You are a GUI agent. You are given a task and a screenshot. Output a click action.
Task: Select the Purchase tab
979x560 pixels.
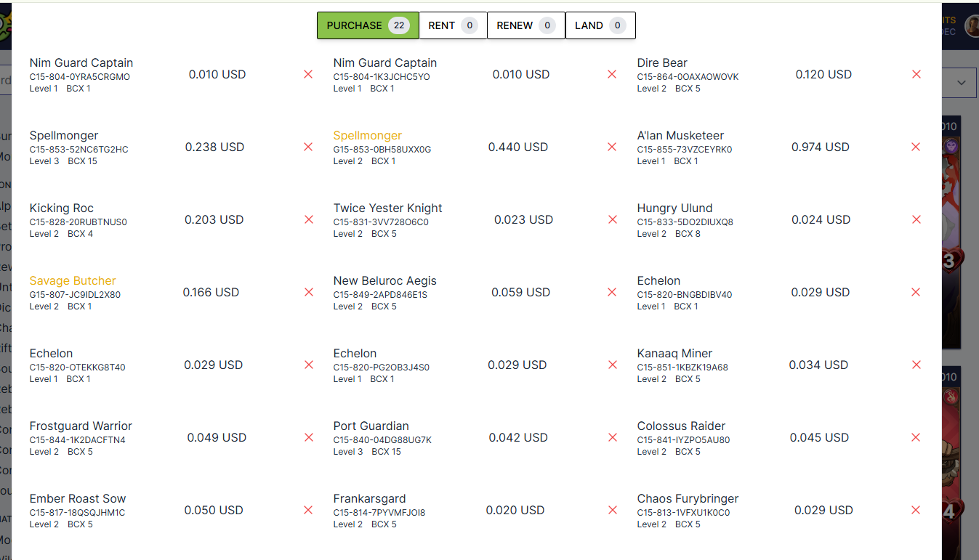367,25
